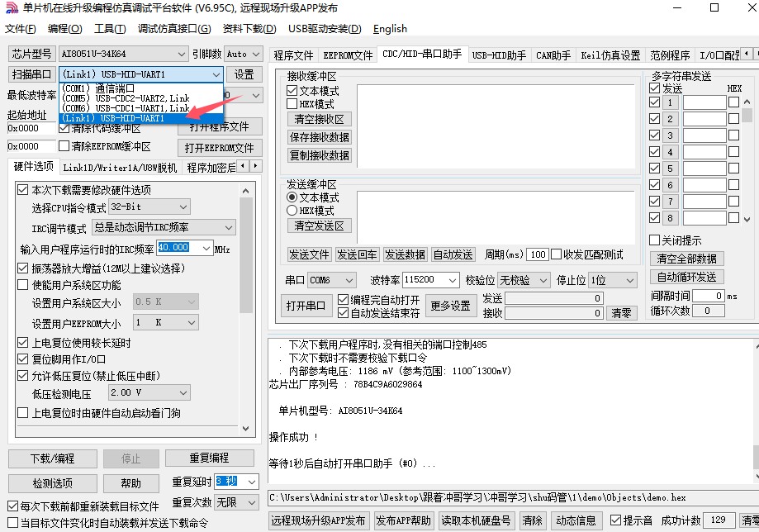Toggle 复位脚用作I/O口 checkbox
This screenshot has height=532, width=759.
[23, 359]
